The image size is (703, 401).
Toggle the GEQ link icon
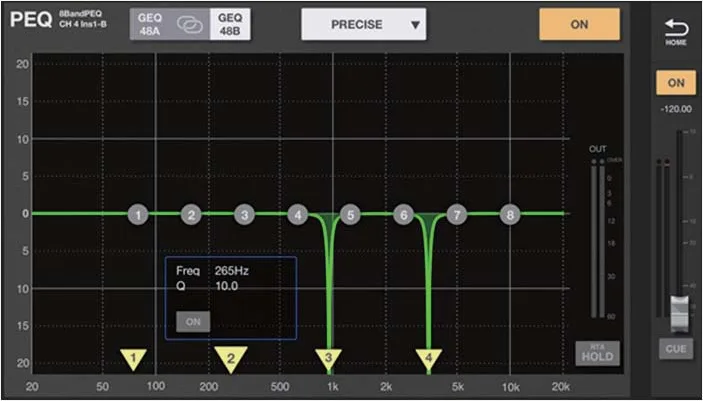point(190,25)
